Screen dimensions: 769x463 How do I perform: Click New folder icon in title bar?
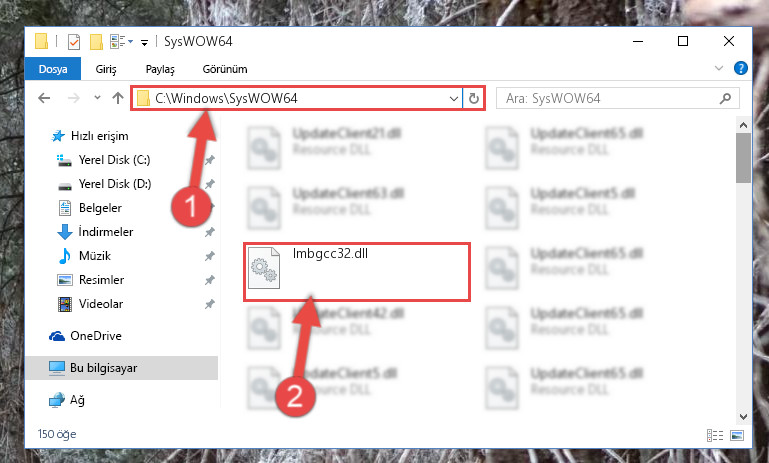click(96, 42)
